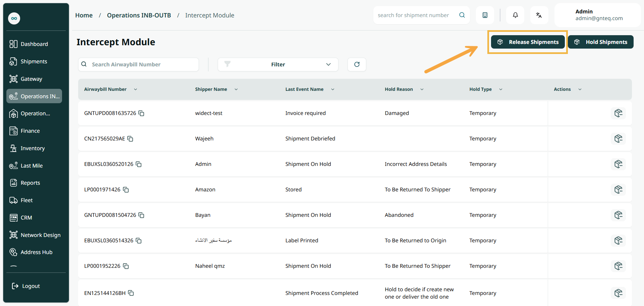Click the language translate icon
The width and height of the screenshot is (644, 306).
click(539, 15)
